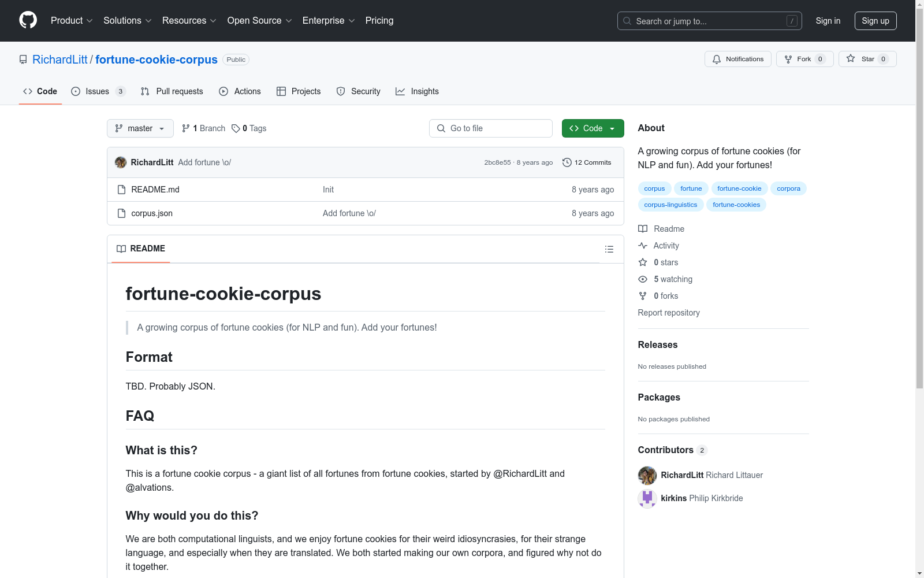This screenshot has width=924, height=578.
Task: Click RichardLitt's avatar in latest commit row
Action: (x=121, y=162)
